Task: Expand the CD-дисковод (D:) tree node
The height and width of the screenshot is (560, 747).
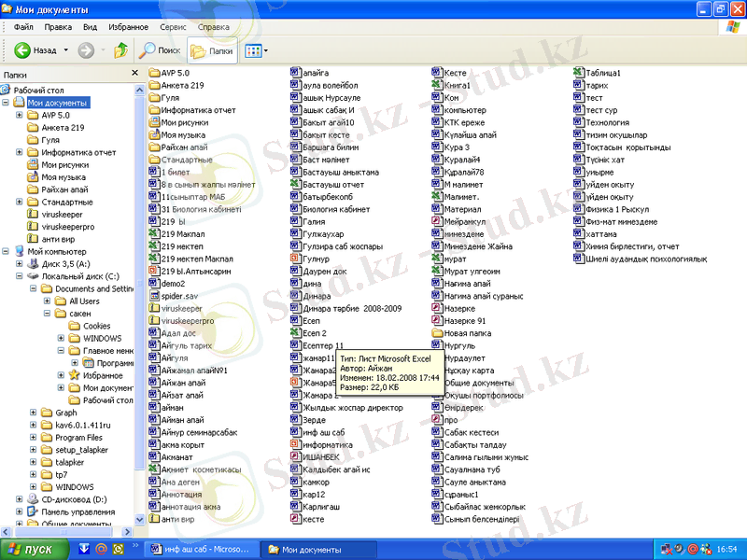Action: pos(20,499)
